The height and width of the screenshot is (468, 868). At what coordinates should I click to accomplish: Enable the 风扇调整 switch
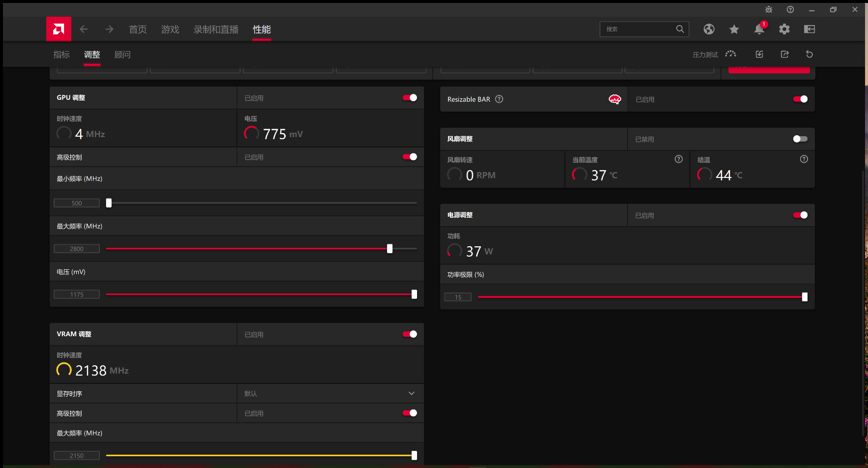tap(800, 139)
